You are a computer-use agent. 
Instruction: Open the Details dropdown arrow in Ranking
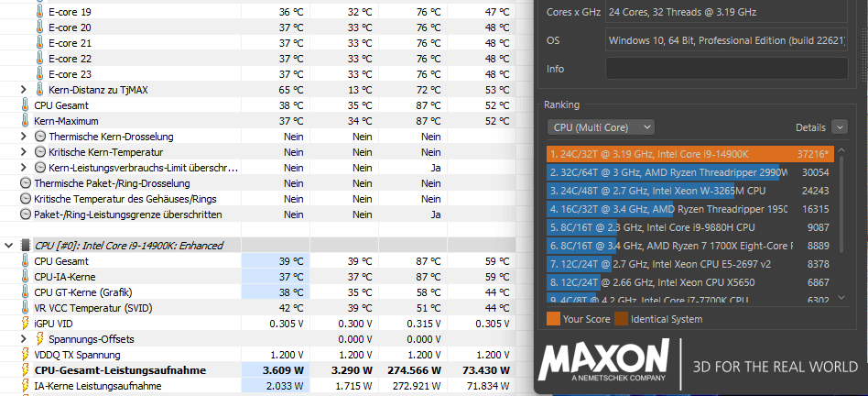coord(840,127)
